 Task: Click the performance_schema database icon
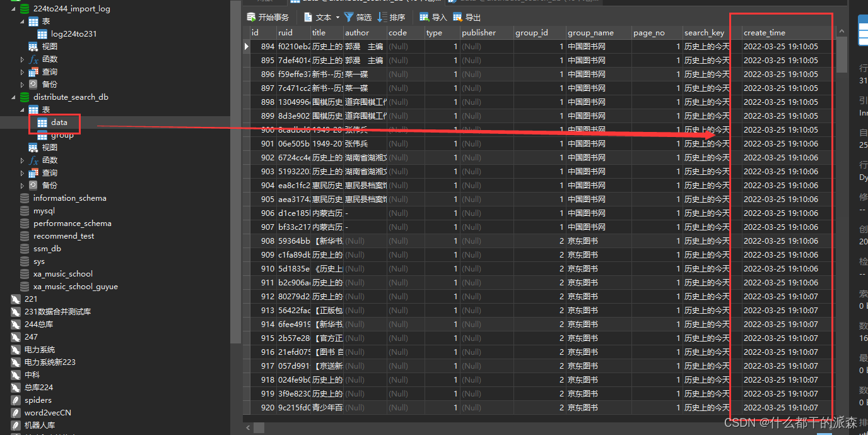coord(25,223)
